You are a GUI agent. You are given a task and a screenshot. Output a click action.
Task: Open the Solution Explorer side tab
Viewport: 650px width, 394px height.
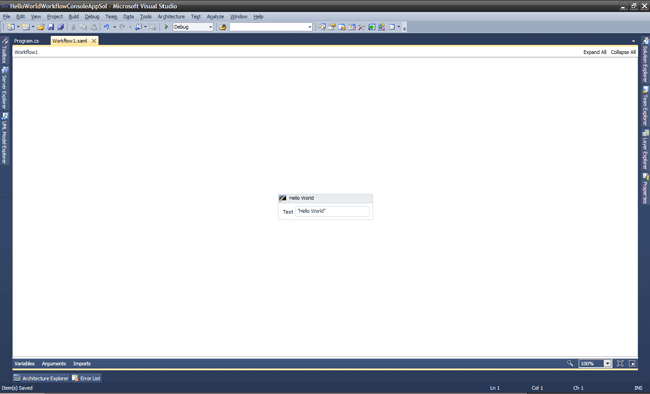point(645,60)
